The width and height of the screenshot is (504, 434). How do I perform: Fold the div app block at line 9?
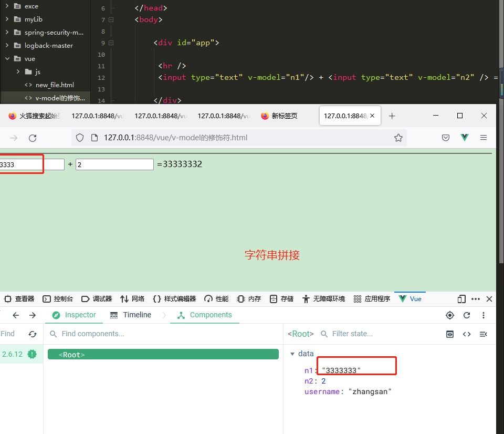pos(111,43)
